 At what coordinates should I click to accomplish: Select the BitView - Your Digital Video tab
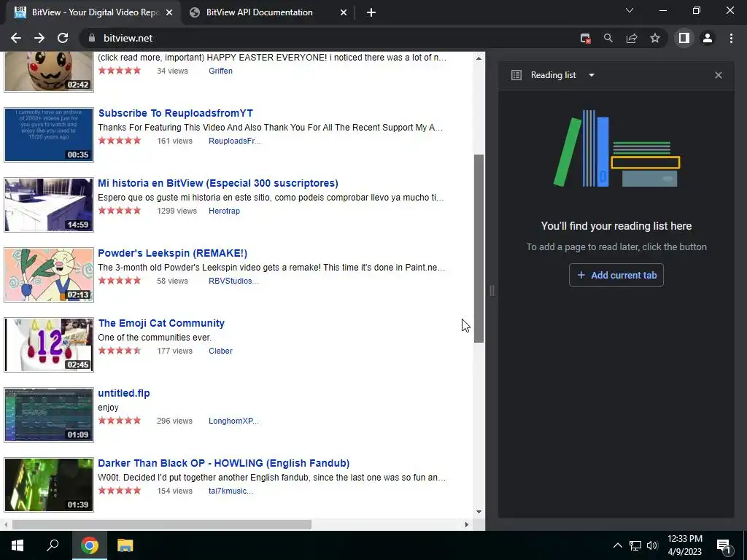93,12
